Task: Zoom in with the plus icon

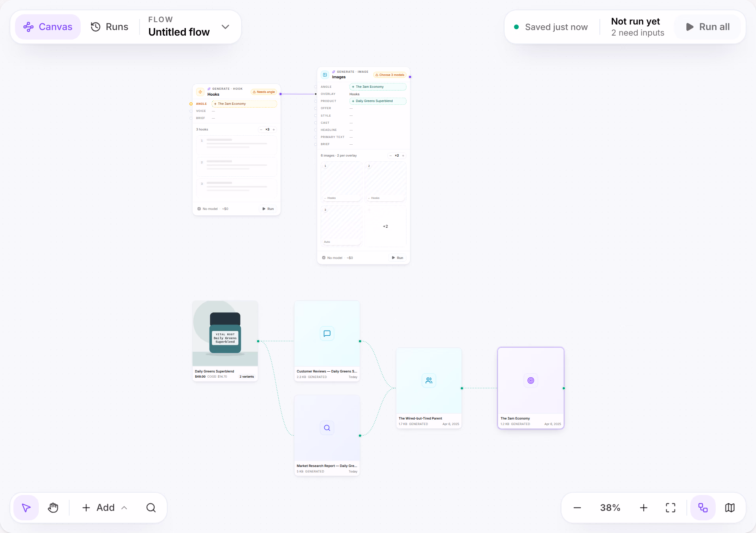Action: click(x=644, y=508)
